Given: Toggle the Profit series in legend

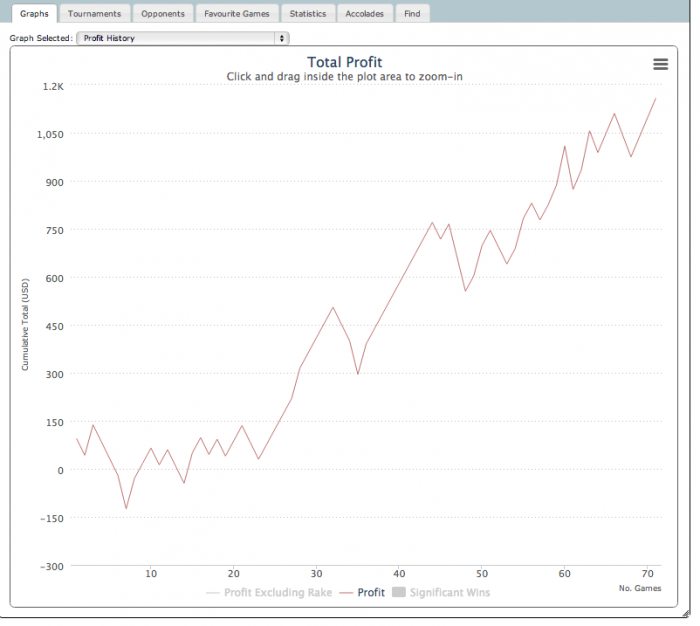Looking at the screenshot, I should 362,593.
